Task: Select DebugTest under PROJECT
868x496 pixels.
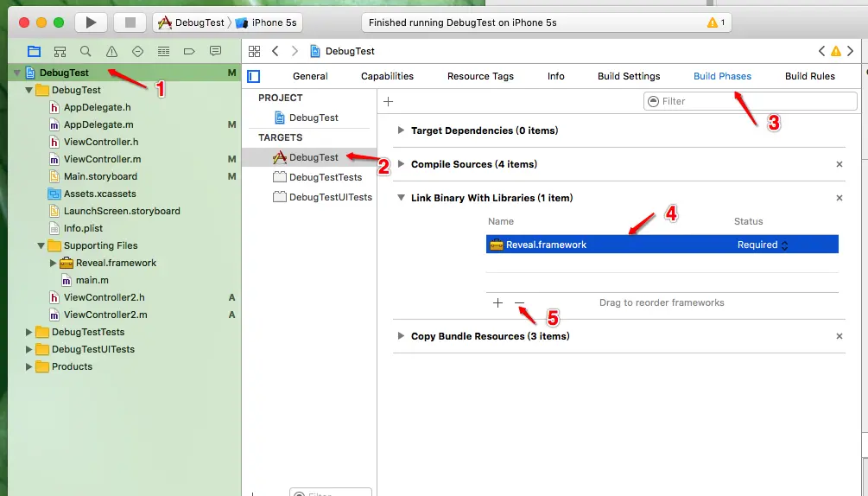Action: click(306, 118)
